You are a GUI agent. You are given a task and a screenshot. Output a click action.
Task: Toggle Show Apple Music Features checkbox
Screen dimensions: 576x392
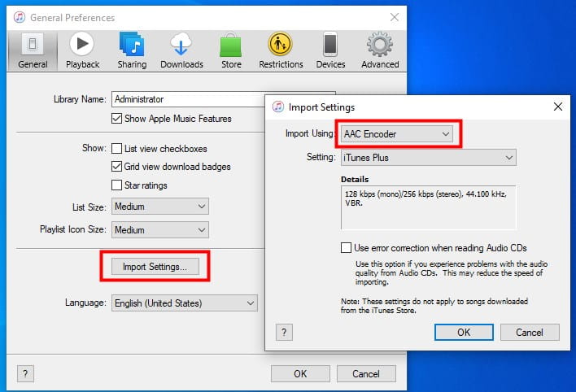click(116, 119)
